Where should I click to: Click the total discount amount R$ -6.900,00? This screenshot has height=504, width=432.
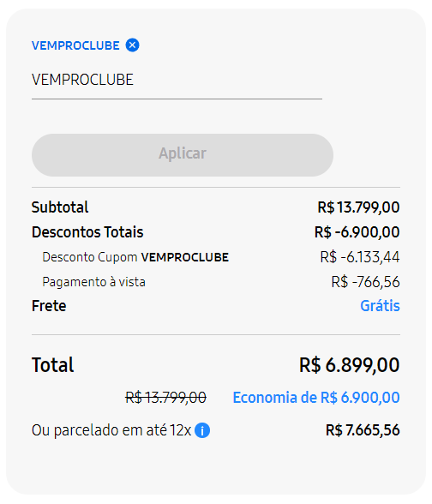[357, 232]
